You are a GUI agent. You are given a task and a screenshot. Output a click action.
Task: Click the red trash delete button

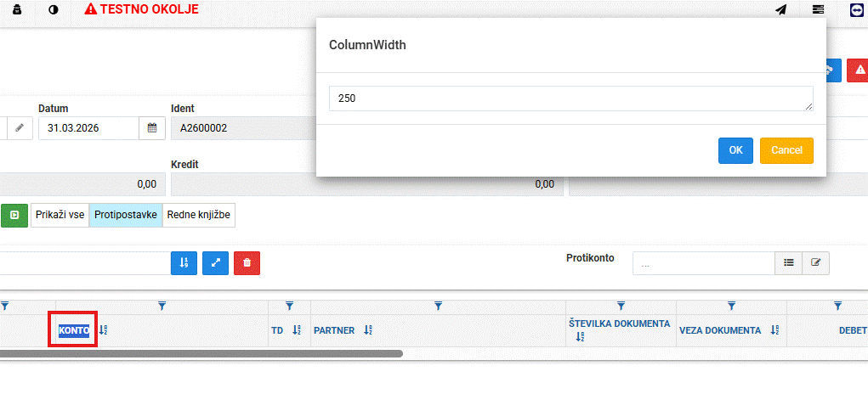point(247,263)
